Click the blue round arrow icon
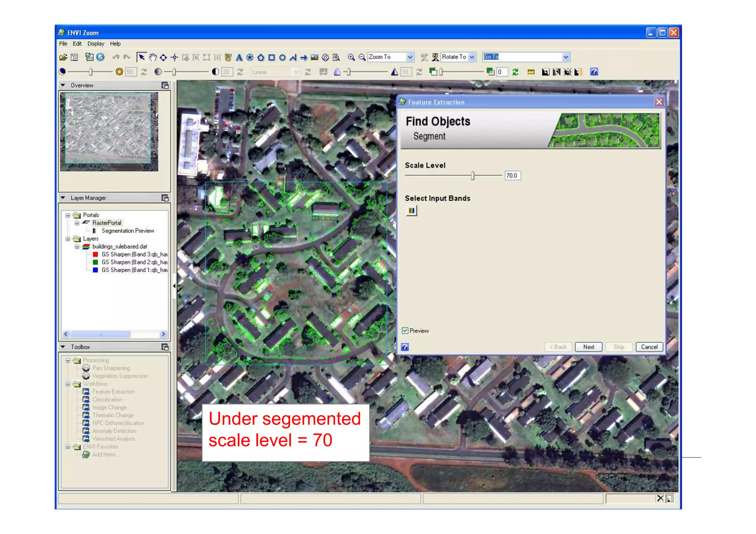Image resolution: width=756 pixels, height=534 pixels. [x=100, y=57]
